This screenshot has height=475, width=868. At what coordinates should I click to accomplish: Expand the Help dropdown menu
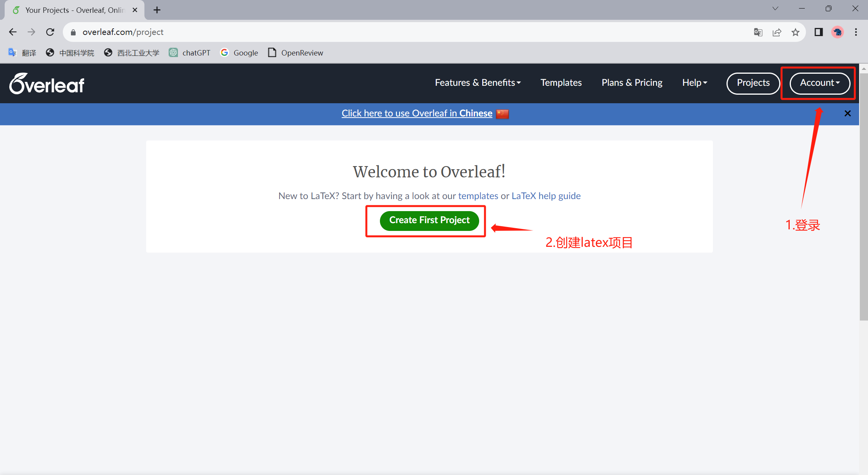[x=694, y=83]
